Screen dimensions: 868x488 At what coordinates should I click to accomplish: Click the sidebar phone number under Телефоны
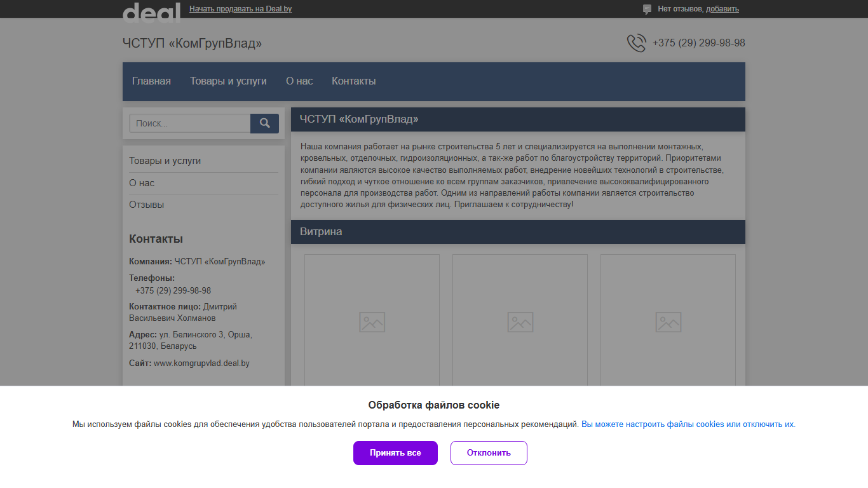coord(173,291)
